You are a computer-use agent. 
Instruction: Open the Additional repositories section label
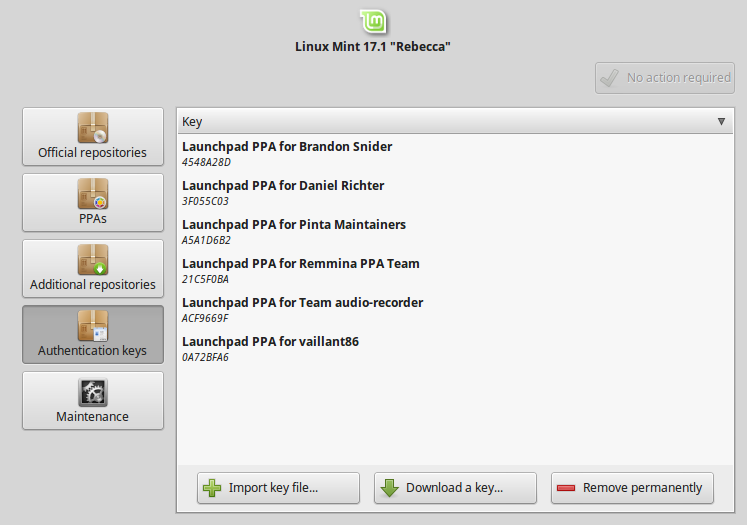coord(93,284)
